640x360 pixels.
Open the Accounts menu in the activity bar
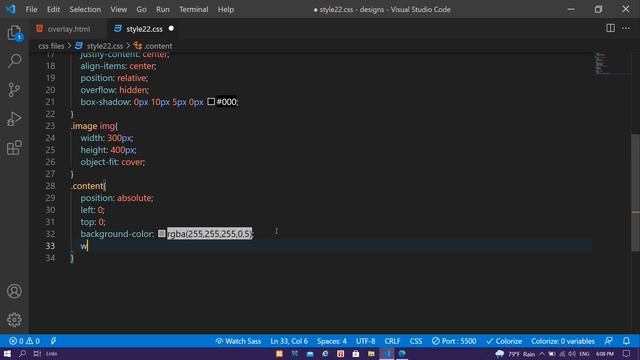click(x=14, y=291)
